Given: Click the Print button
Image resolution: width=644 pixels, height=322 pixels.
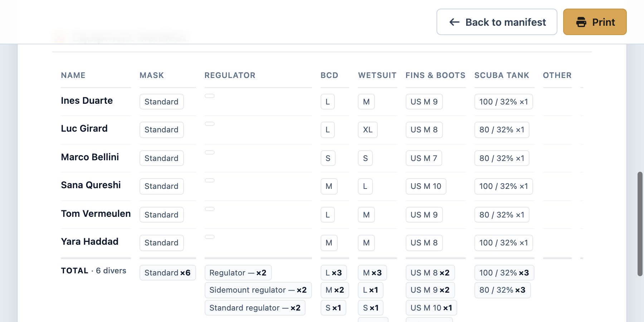Looking at the screenshot, I should point(595,22).
